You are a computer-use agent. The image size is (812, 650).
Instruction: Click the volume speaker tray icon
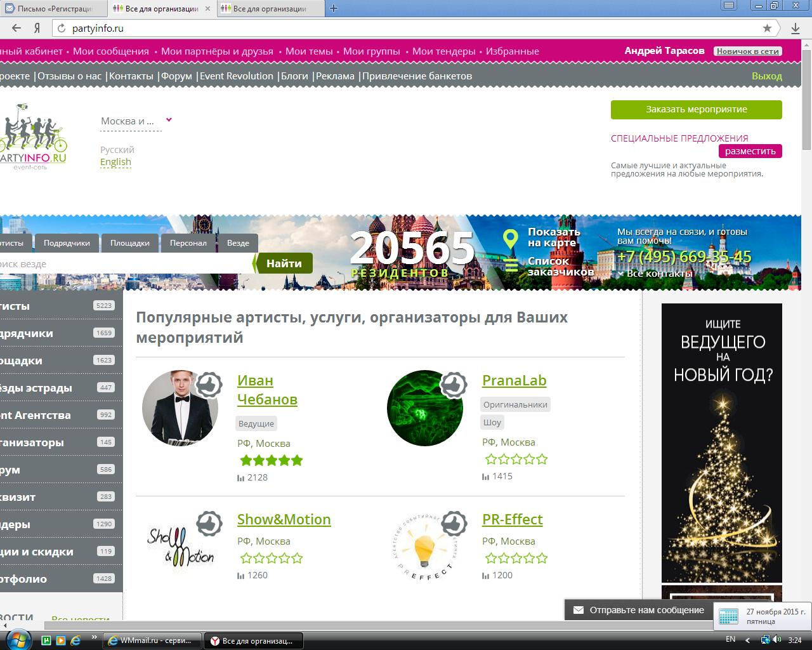tap(778, 639)
